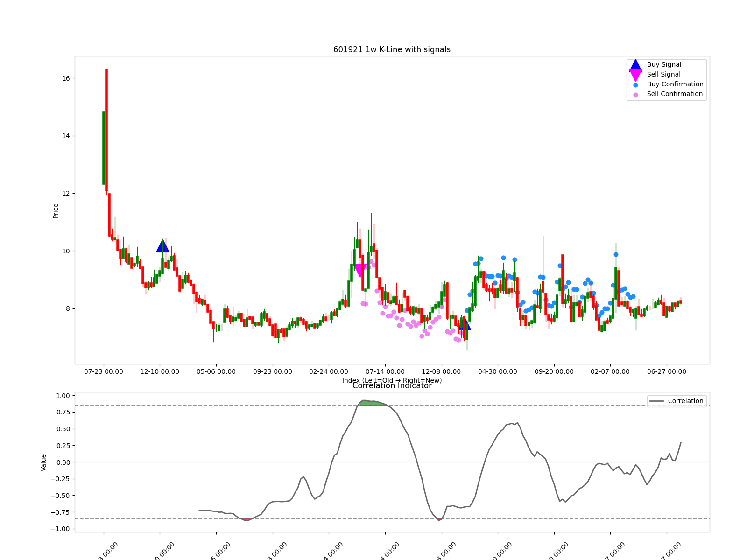Click the blue Buy Confirmation dot in legend
Image resolution: width=747 pixels, height=560 pixels.
[635, 85]
